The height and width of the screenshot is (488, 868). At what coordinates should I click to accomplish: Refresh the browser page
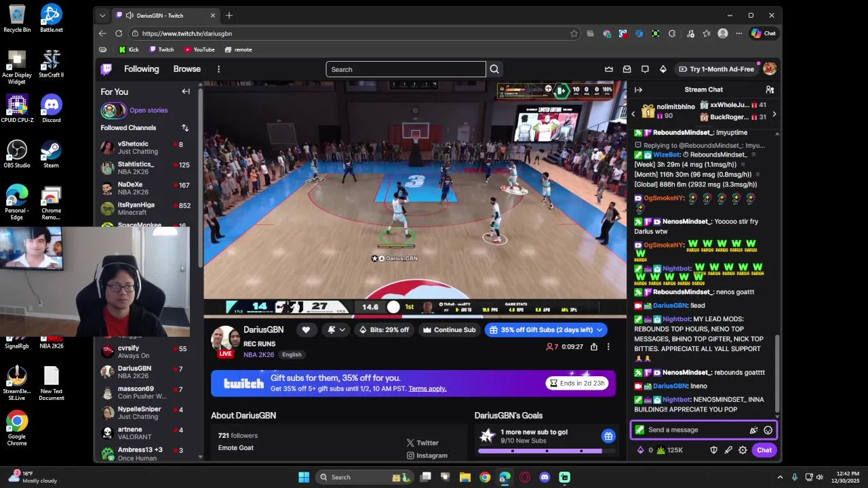[119, 33]
